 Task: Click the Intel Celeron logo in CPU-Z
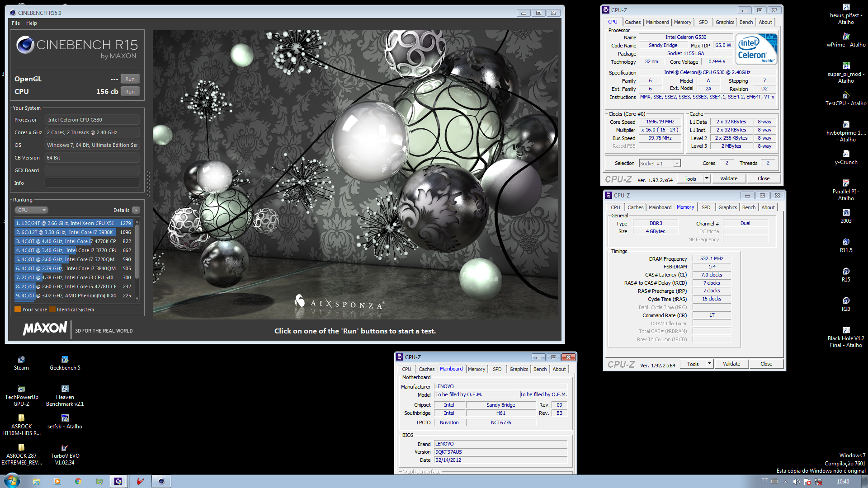756,49
